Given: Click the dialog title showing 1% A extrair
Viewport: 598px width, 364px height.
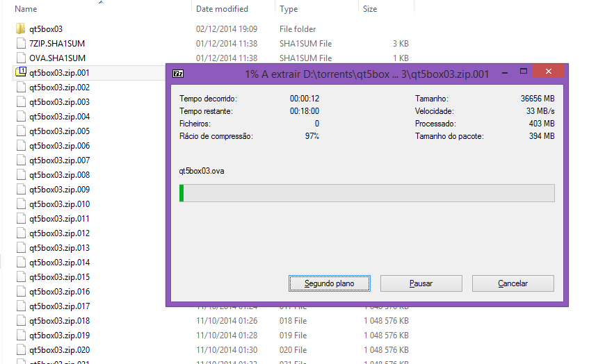Looking at the screenshot, I should click(x=367, y=74).
